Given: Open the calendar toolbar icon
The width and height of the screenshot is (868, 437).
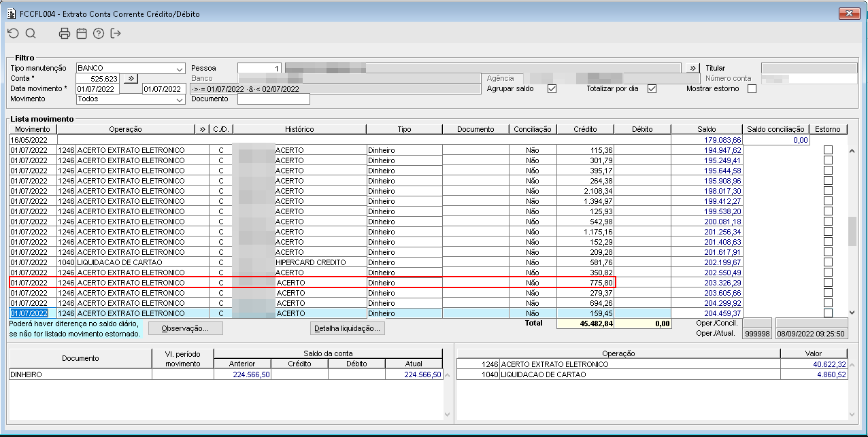Looking at the screenshot, I should pyautogui.click(x=82, y=33).
